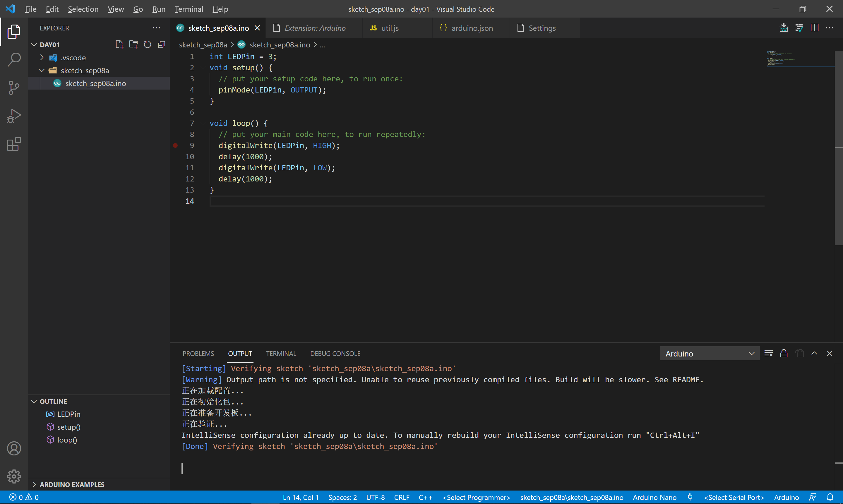
Task: Clear the Output panel
Action: 769,354
